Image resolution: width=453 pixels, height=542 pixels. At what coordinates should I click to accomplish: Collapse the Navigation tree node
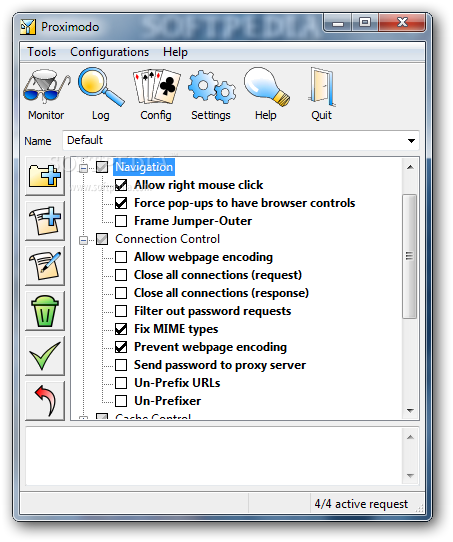pyautogui.click(x=83, y=168)
